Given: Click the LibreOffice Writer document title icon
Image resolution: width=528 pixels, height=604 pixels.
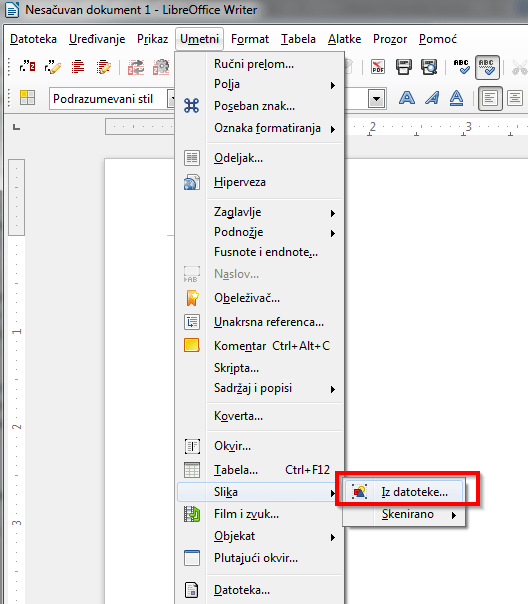Looking at the screenshot, I should coord(12,9).
